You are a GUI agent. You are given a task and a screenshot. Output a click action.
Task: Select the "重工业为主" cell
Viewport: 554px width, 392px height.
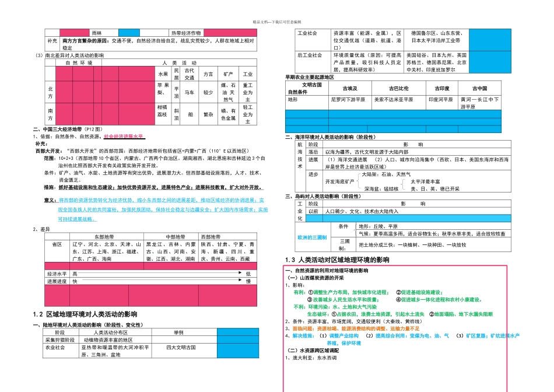(248, 92)
